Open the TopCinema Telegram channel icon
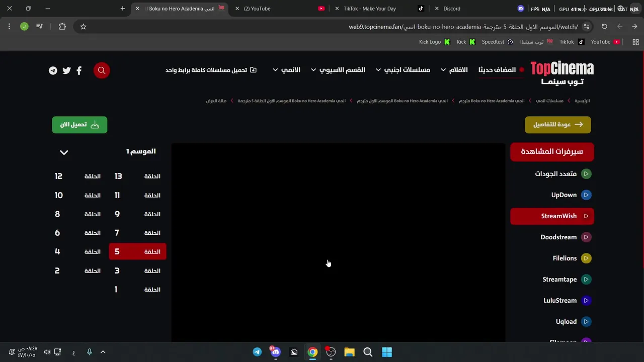This screenshot has width=644, height=362. click(x=53, y=70)
